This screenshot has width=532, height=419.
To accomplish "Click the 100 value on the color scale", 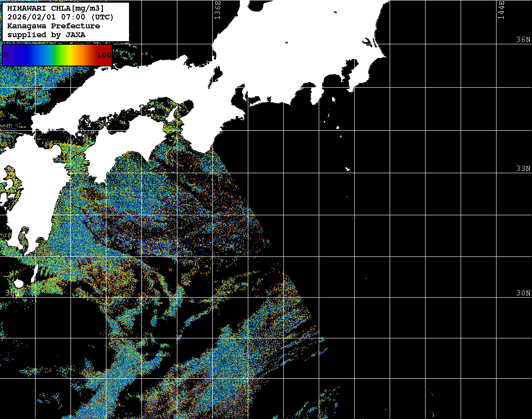I will click(104, 55).
